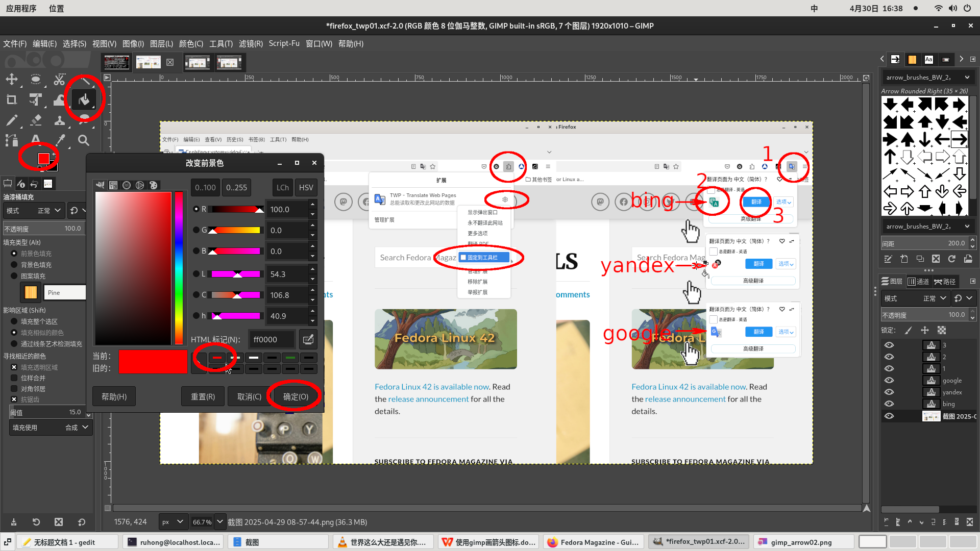Select the Bucket Fill tool
The height and width of the screenshot is (551, 980).
tap(84, 99)
